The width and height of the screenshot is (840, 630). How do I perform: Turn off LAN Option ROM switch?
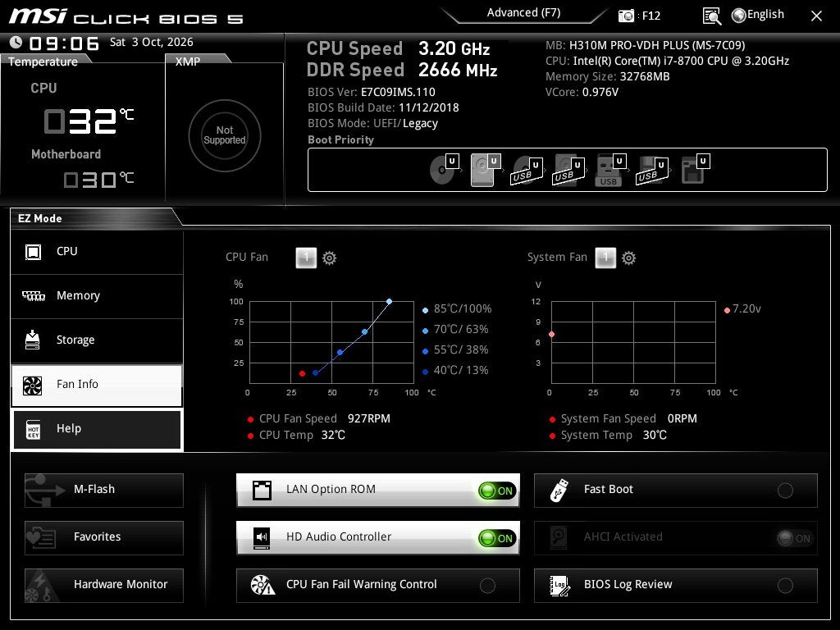(496, 491)
